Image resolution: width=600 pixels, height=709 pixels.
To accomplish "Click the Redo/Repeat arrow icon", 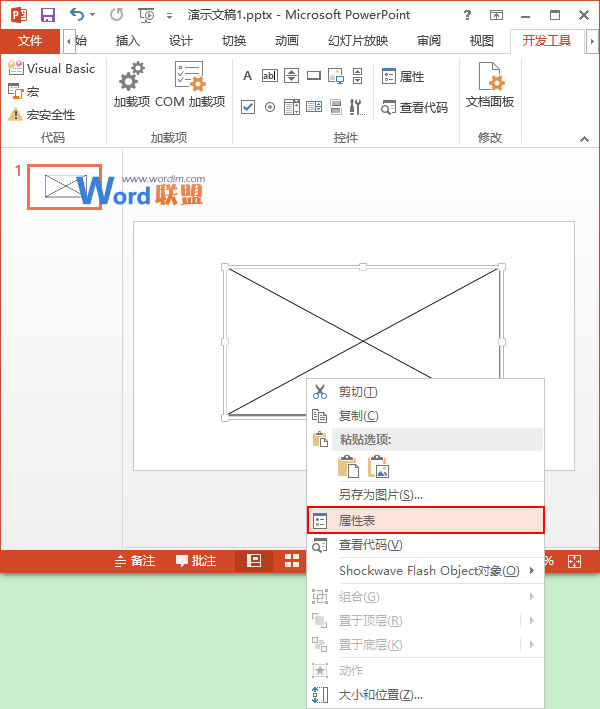I will tap(116, 15).
